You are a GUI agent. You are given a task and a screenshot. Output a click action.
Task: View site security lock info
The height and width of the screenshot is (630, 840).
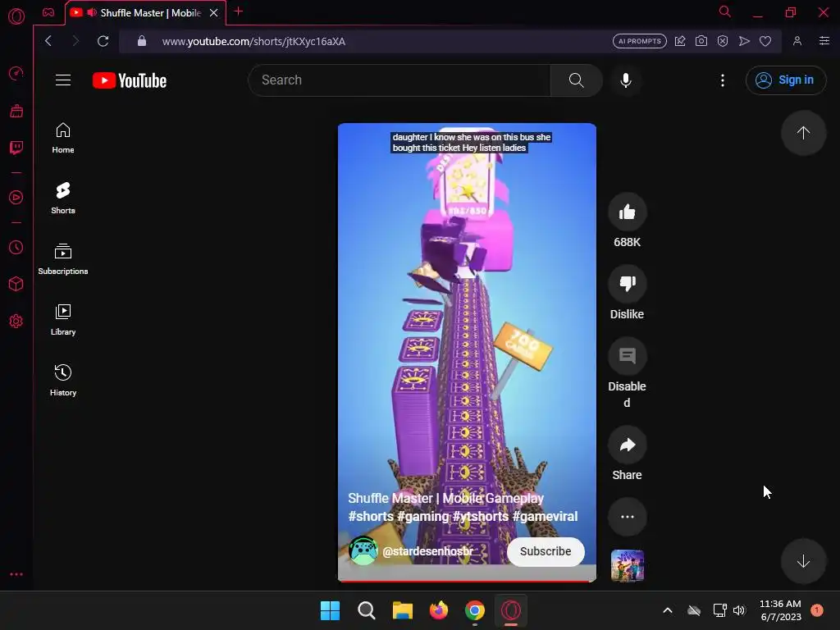pyautogui.click(x=141, y=41)
